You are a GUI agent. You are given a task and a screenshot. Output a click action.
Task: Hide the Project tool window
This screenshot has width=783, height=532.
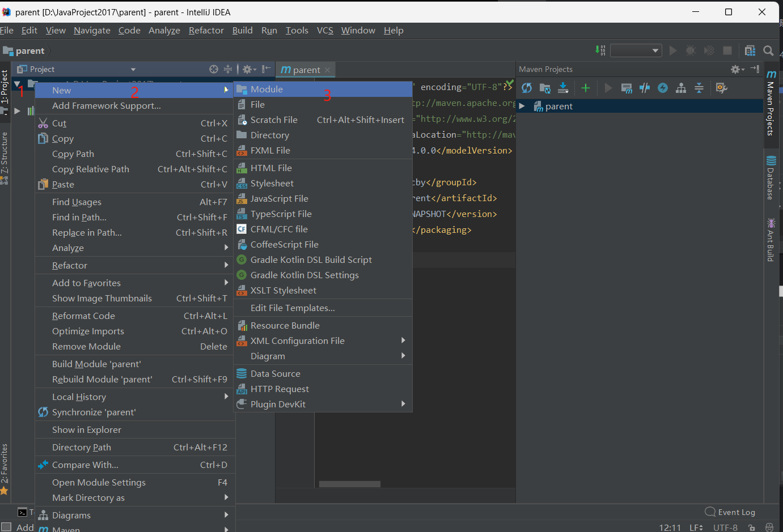(x=266, y=69)
